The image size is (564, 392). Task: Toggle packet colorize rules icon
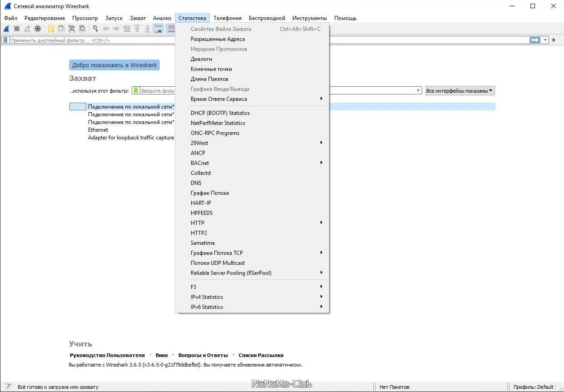pos(171,29)
